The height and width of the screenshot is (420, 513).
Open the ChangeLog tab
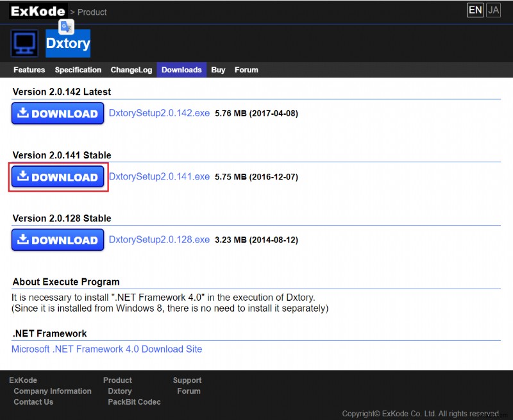coord(131,70)
